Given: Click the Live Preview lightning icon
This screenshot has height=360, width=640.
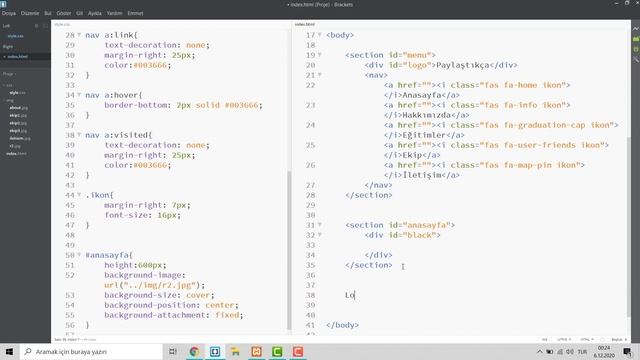Looking at the screenshot, I should click(x=636, y=29).
